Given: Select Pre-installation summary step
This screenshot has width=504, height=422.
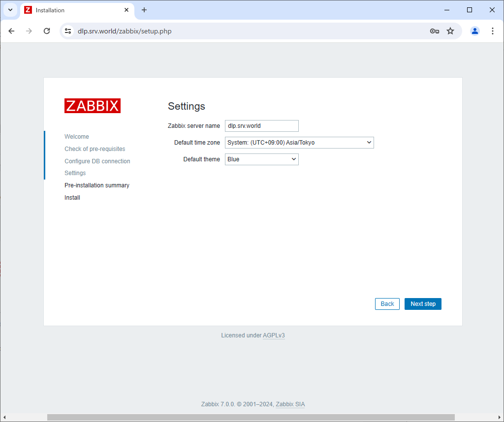Looking at the screenshot, I should click(x=97, y=185).
